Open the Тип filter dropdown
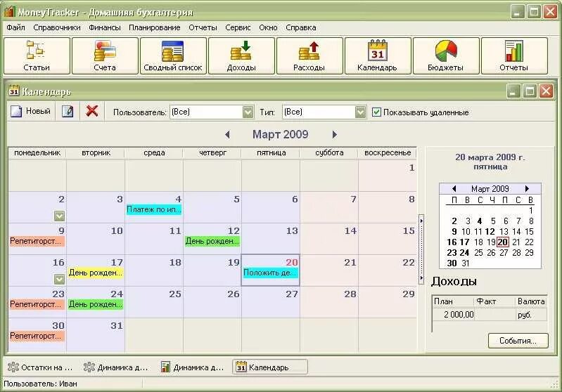This screenshot has width=562, height=392. pos(361,112)
